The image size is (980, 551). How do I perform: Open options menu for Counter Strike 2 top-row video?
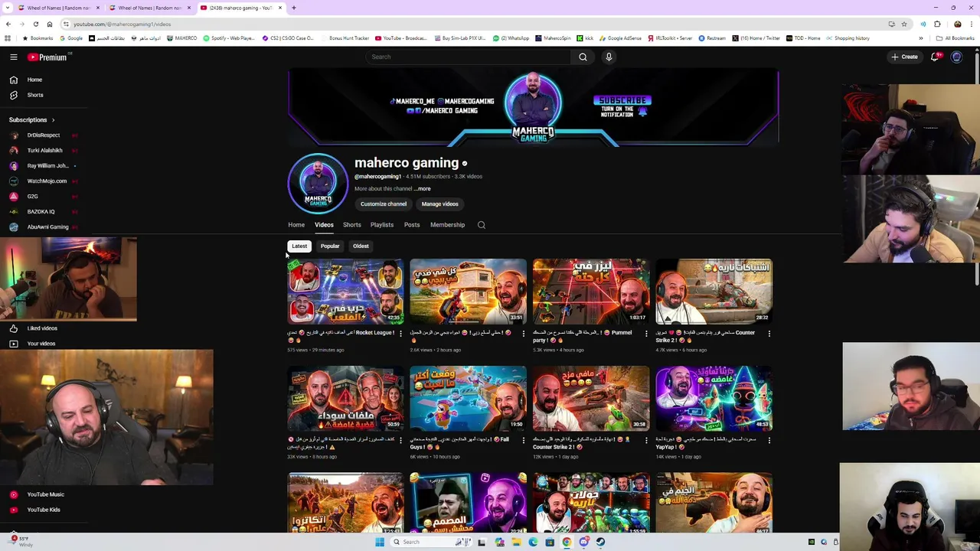[769, 334]
